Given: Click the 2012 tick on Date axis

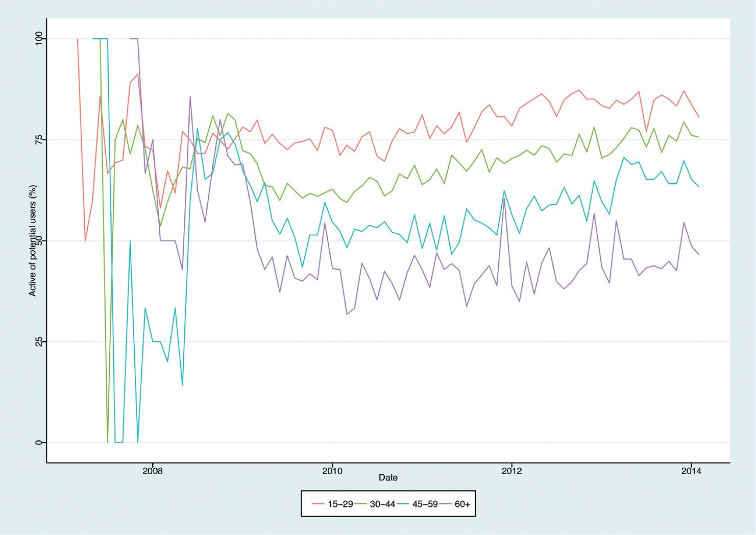Looking at the screenshot, I should click(511, 470).
